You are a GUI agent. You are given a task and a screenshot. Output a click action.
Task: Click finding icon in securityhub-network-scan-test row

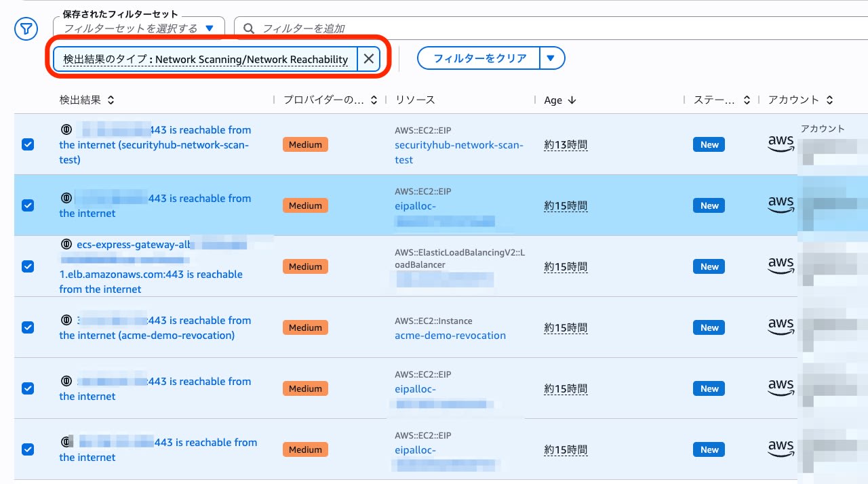tap(66, 129)
